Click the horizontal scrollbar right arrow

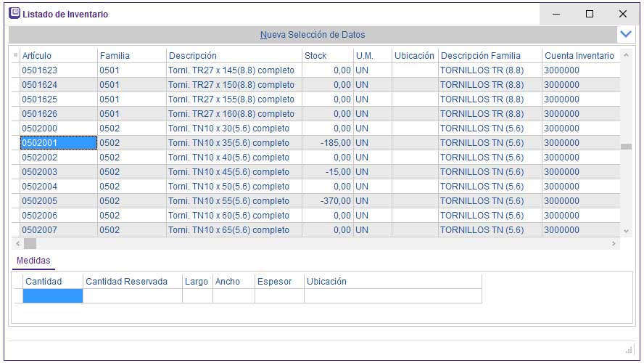tap(615, 244)
